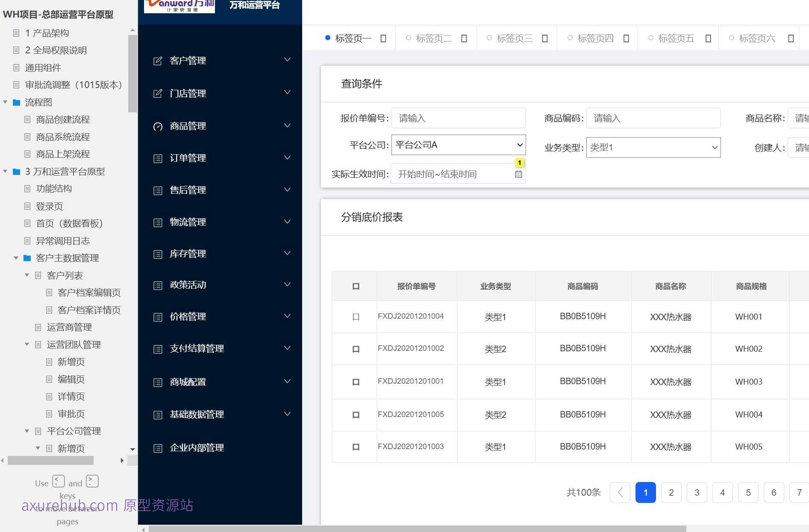Switch to the 标签页五 tab
Screen dimensions: 809x532
pos(676,38)
